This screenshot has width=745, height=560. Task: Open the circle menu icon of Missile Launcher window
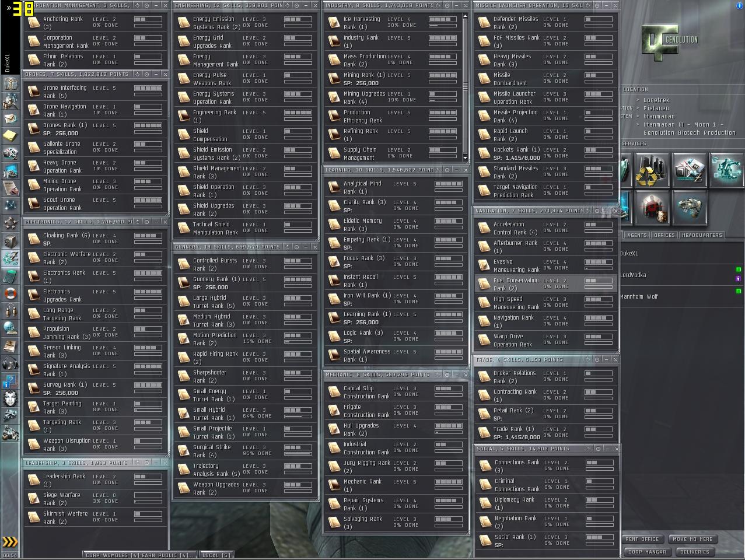click(597, 5)
